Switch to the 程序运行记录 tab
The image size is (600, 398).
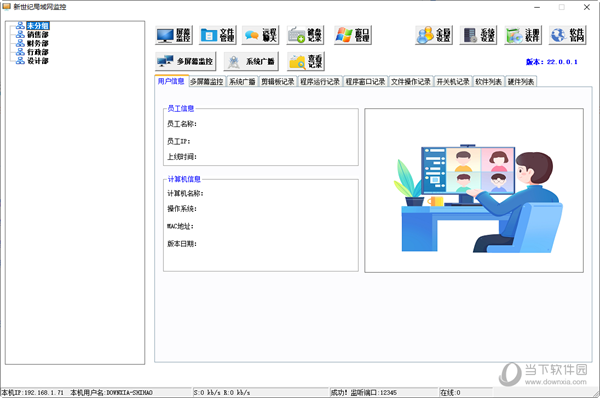(x=320, y=82)
